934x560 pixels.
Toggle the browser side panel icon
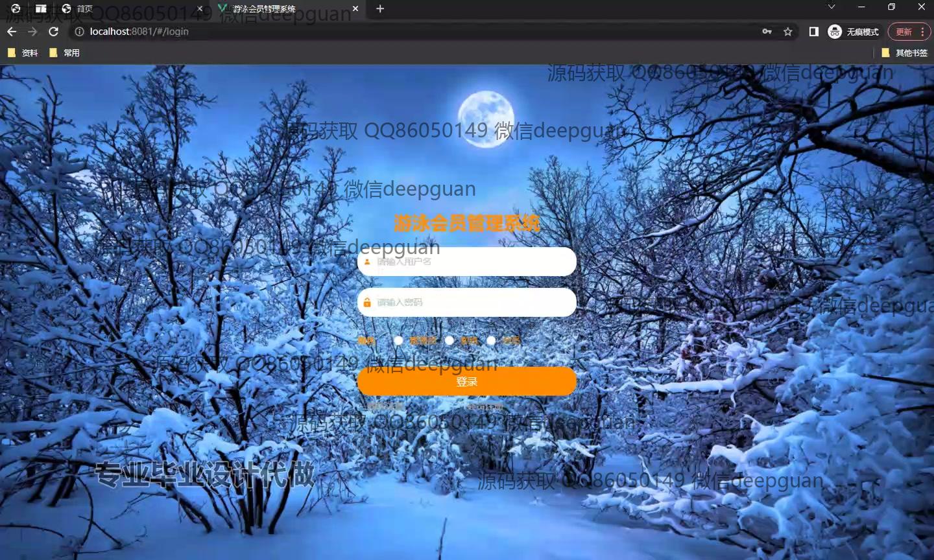pos(813,31)
